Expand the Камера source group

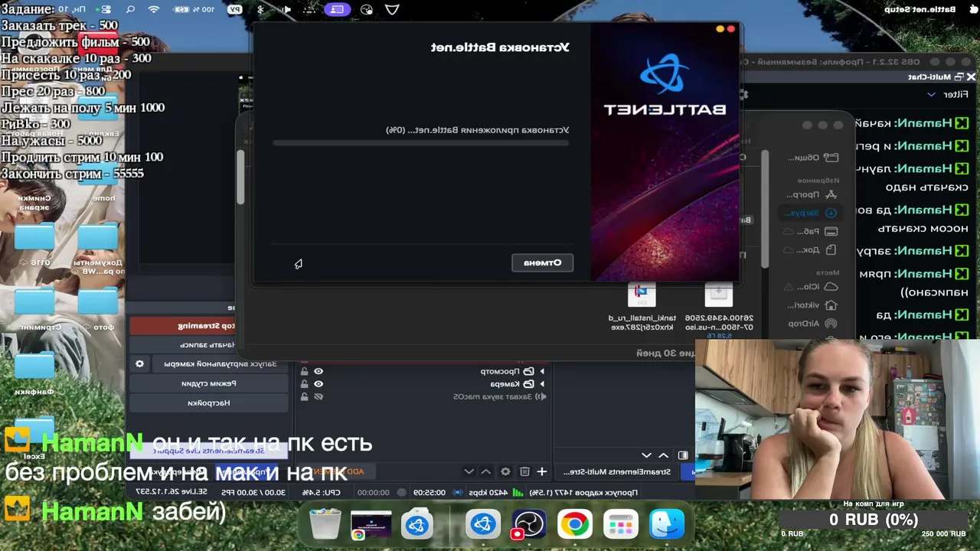[x=542, y=384]
